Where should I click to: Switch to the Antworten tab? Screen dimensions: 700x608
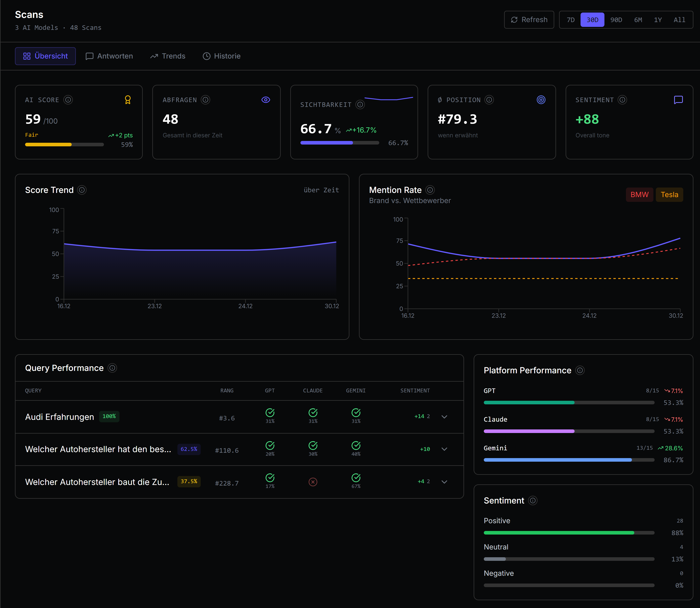point(109,56)
